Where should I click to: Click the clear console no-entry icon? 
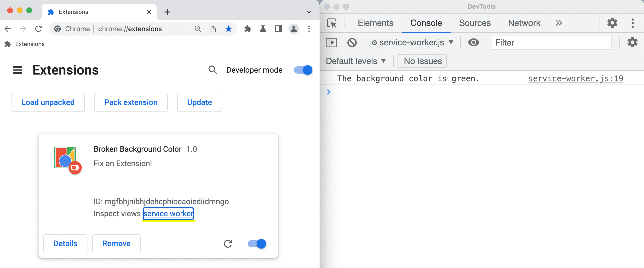[x=352, y=43]
